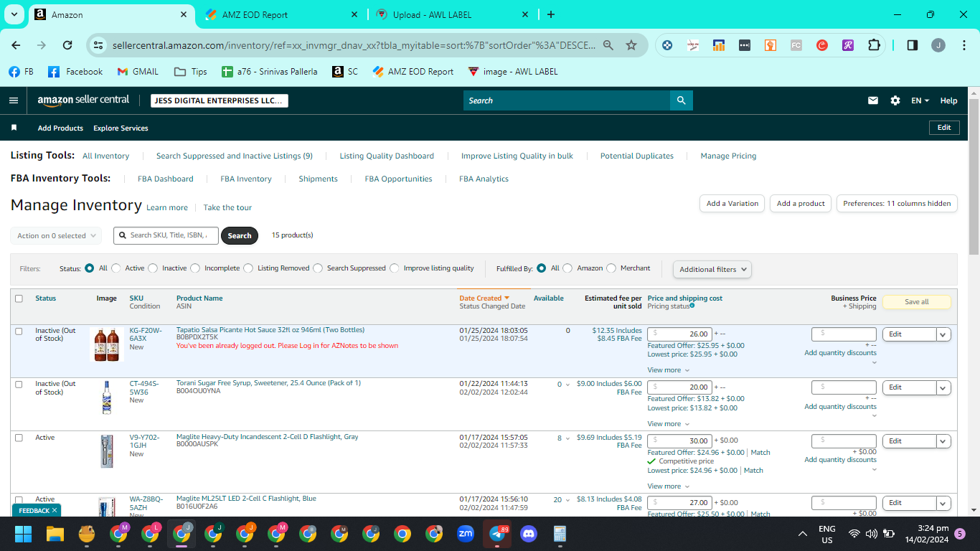Select the Search Suppressed radio filter
This screenshot has width=980, height=551.
(x=318, y=268)
